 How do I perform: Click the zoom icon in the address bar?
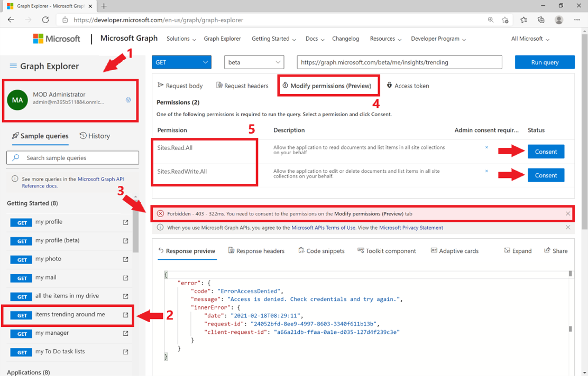point(491,20)
